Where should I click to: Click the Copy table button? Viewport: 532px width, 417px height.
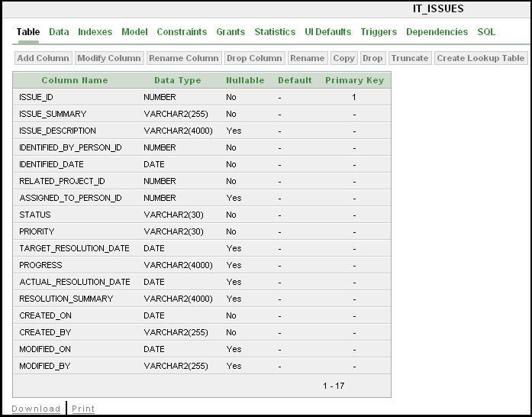click(x=343, y=58)
